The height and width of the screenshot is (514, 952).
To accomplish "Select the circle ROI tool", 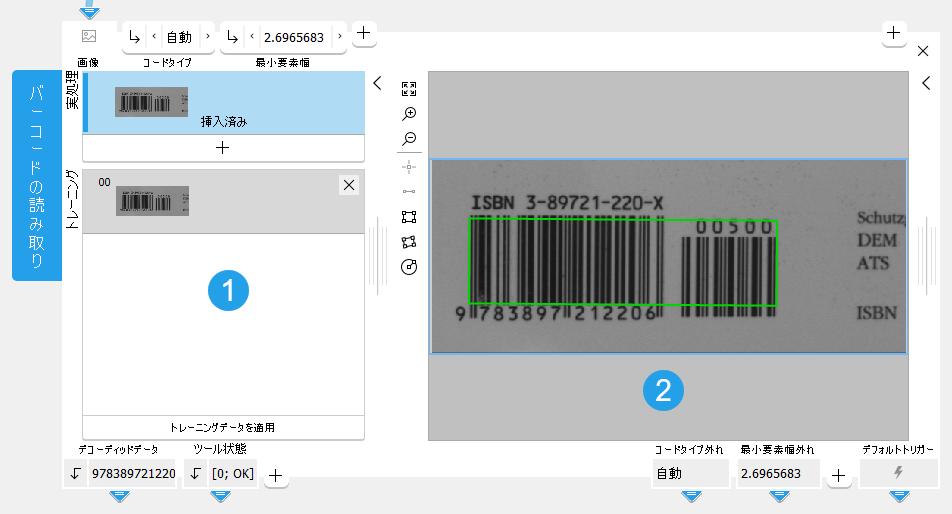I will point(408,267).
